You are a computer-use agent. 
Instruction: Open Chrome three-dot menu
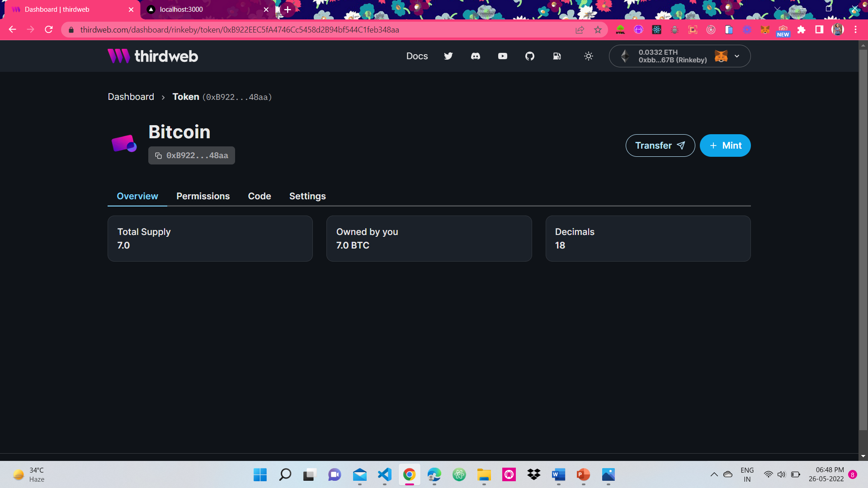pos(855,30)
